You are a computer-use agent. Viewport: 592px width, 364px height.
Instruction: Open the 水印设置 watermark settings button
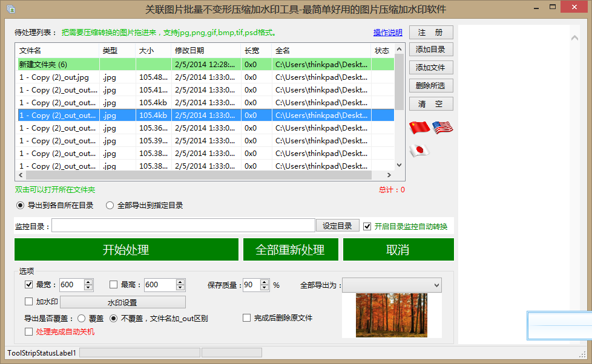click(123, 302)
